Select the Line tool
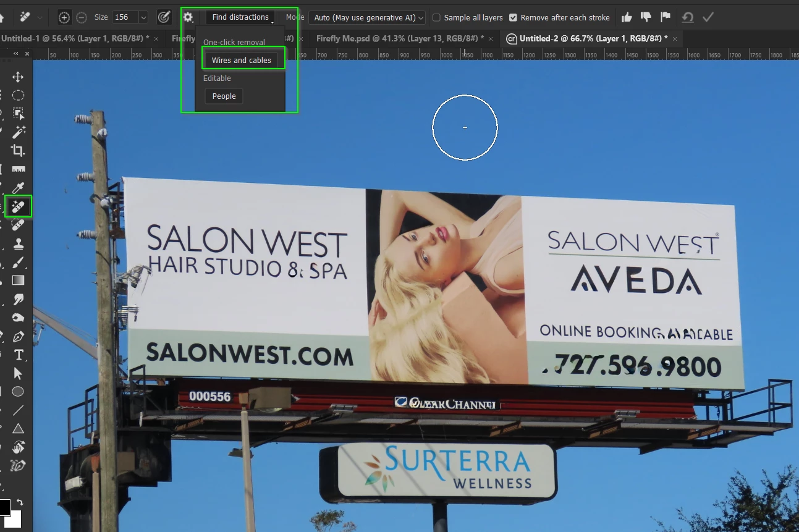 18,410
